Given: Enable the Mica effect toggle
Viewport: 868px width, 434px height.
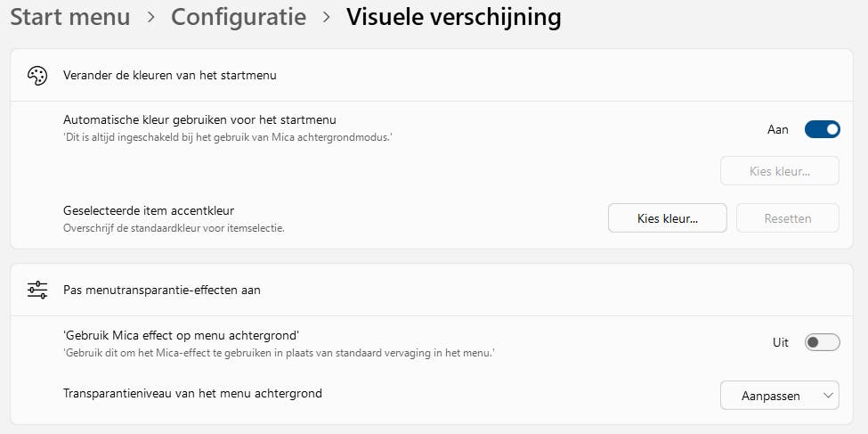Looking at the screenshot, I should [822, 342].
